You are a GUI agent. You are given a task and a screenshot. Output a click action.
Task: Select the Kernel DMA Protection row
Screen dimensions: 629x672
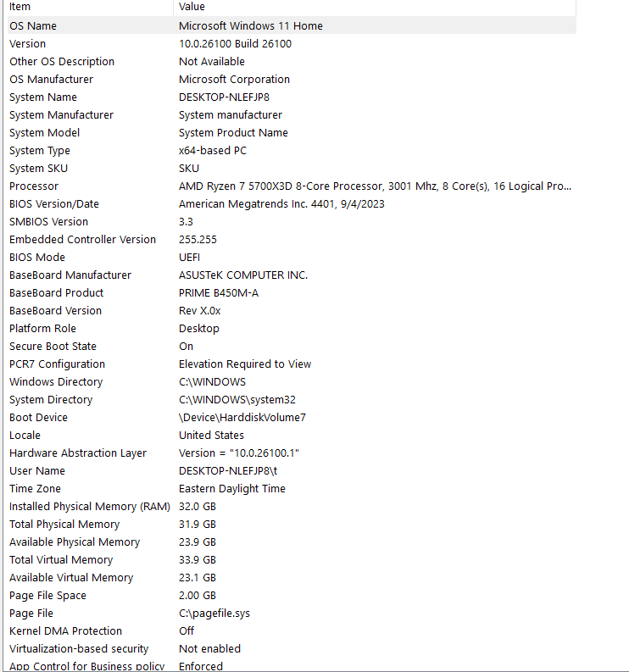292,631
